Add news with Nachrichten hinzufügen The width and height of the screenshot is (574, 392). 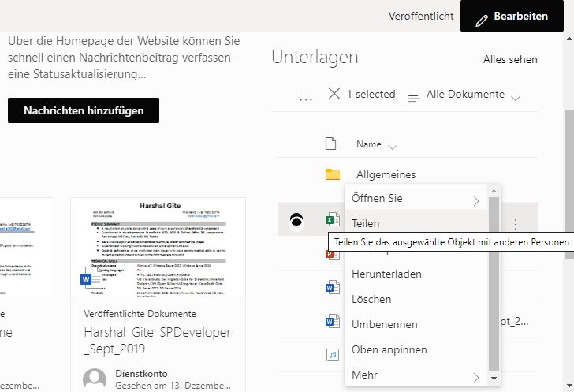coord(84,110)
